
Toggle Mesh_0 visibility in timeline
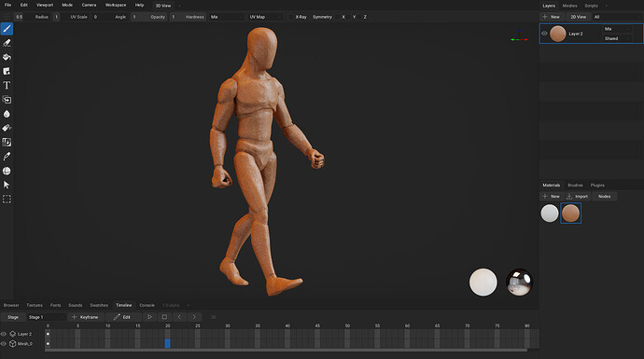pos(4,344)
